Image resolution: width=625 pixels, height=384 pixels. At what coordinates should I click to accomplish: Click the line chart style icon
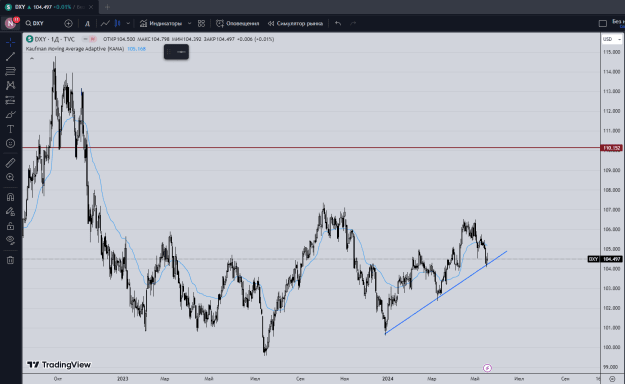(105, 24)
